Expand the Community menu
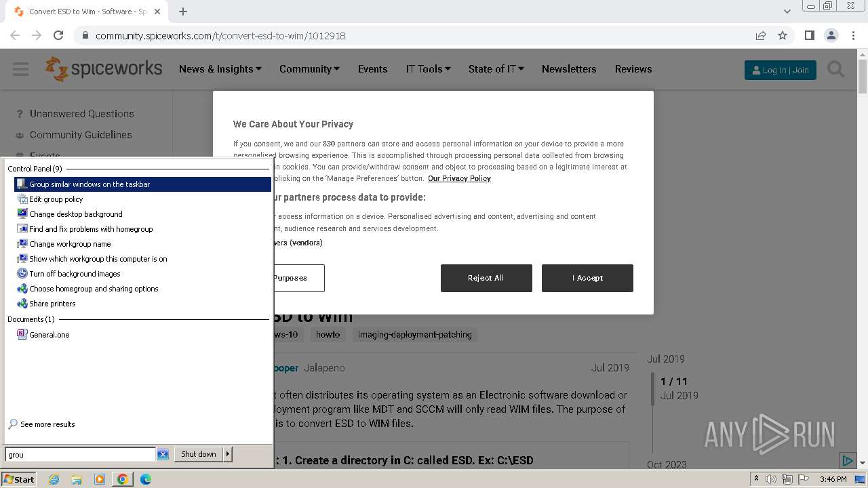 [x=309, y=69]
